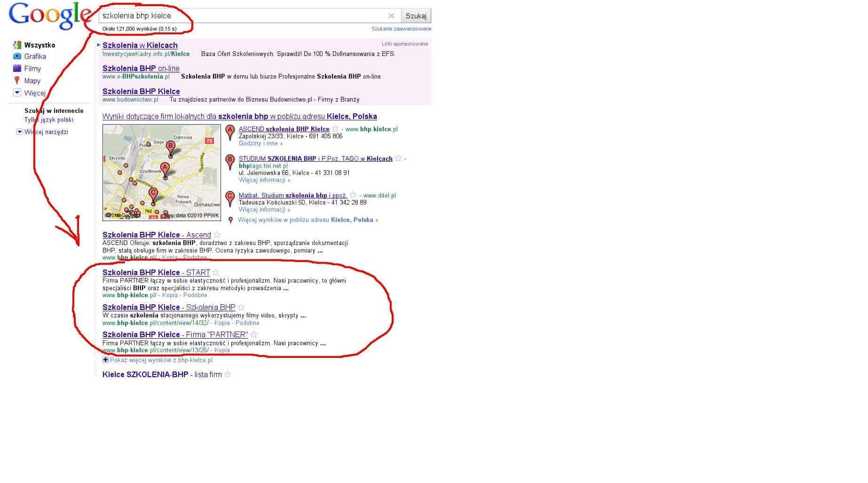Switch to Grafika results
The image size is (868, 483).
(x=35, y=56)
